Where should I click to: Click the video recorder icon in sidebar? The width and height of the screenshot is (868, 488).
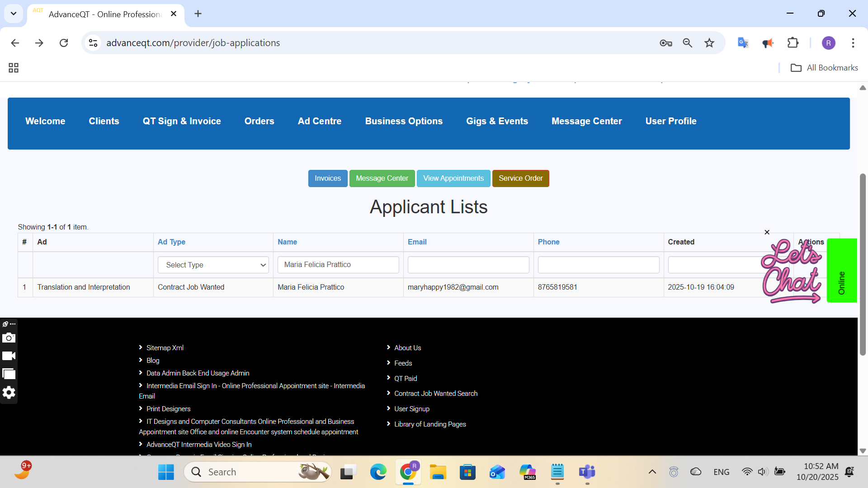point(9,356)
